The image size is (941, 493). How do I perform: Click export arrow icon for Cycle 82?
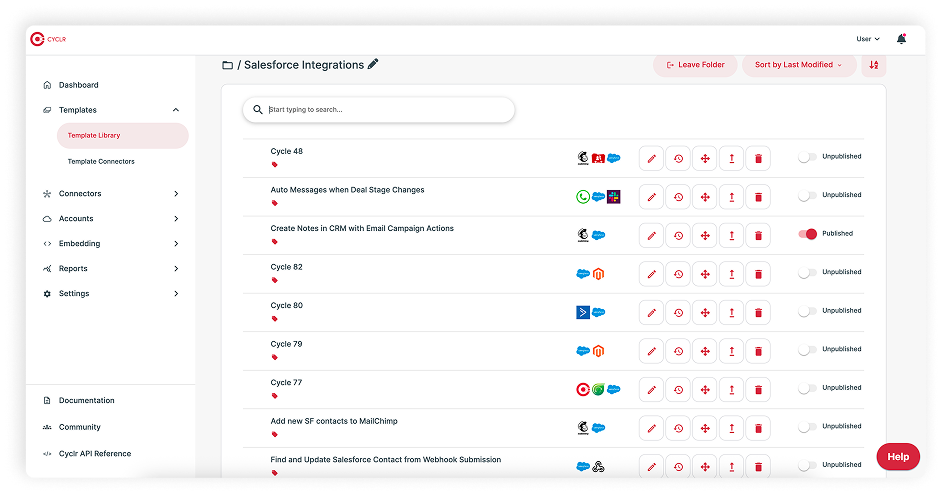point(732,274)
